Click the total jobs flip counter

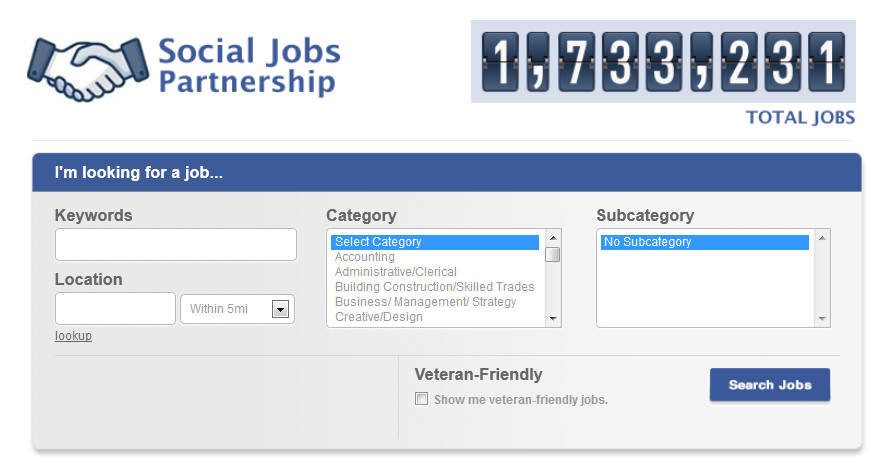(663, 61)
